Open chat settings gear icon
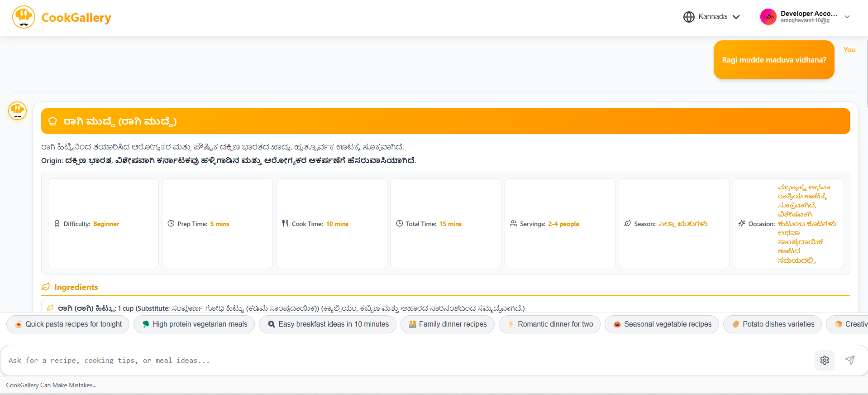Screen dimensions: 868x395 click(825, 360)
